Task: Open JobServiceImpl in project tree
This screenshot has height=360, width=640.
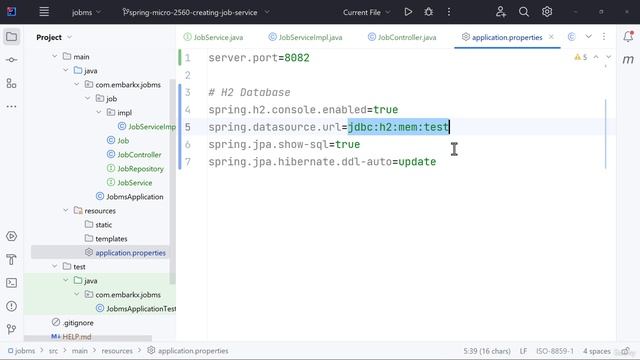Action: click(x=147, y=127)
